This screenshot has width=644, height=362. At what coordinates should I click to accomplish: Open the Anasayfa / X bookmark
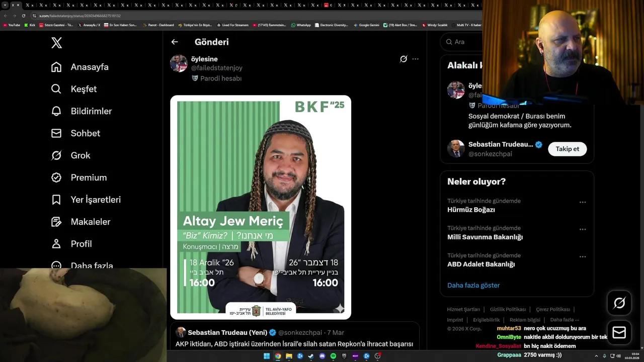(x=89, y=25)
